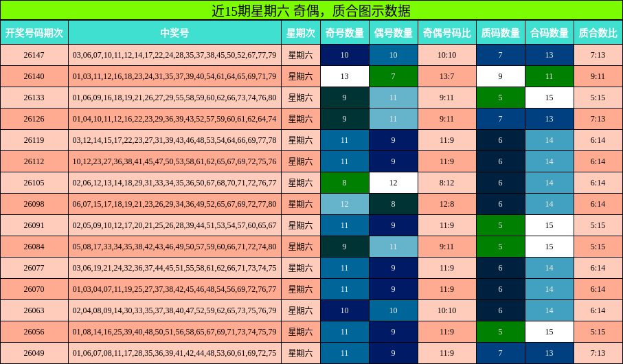623x364 pixels.
Task: Select draw number 26098
Action: 34,204
